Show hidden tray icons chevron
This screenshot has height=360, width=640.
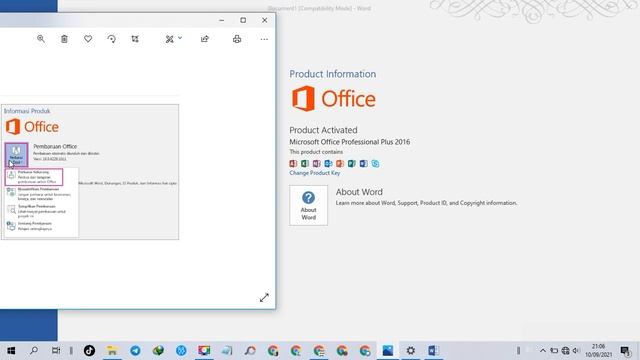coord(542,351)
